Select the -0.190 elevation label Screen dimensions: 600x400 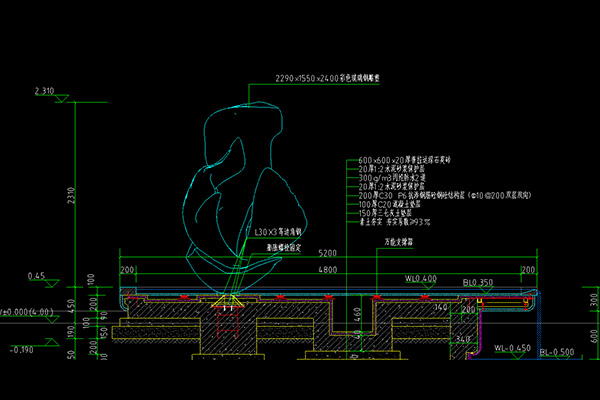point(22,350)
